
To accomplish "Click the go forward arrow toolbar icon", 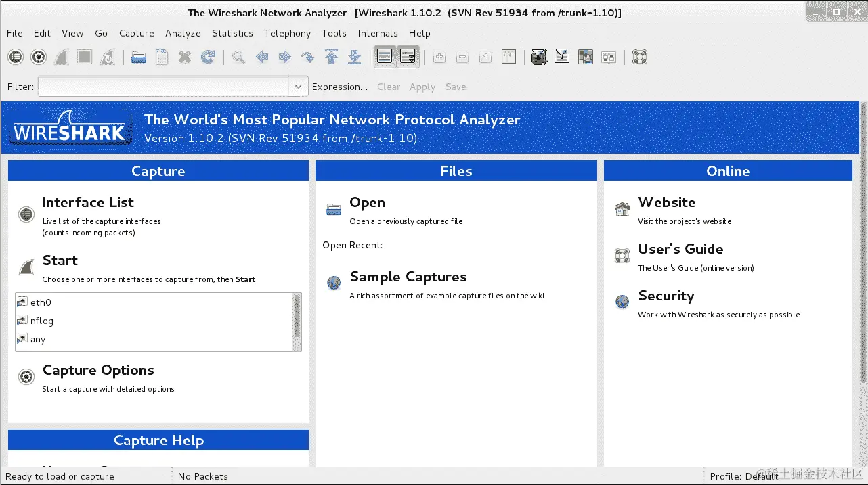I will 285,57.
